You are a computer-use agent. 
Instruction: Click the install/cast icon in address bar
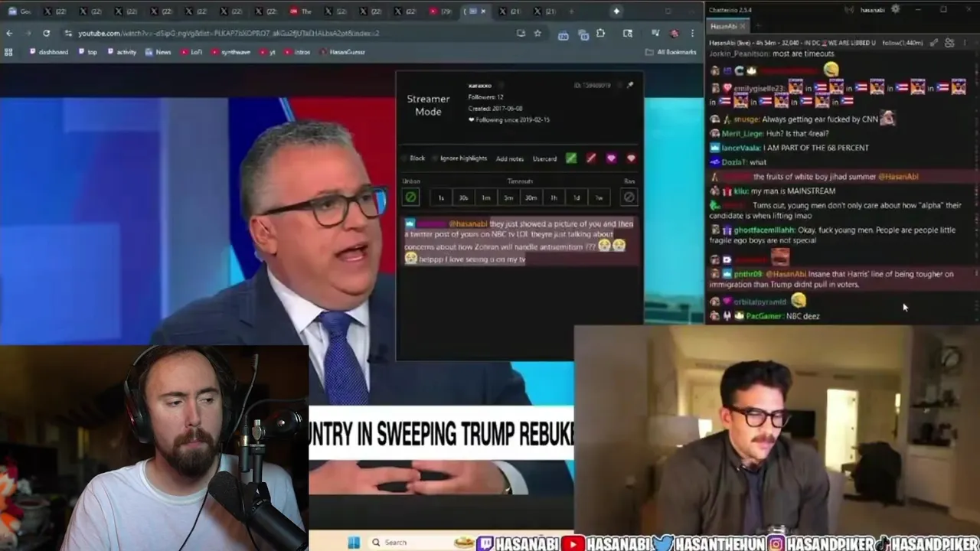pos(521,33)
